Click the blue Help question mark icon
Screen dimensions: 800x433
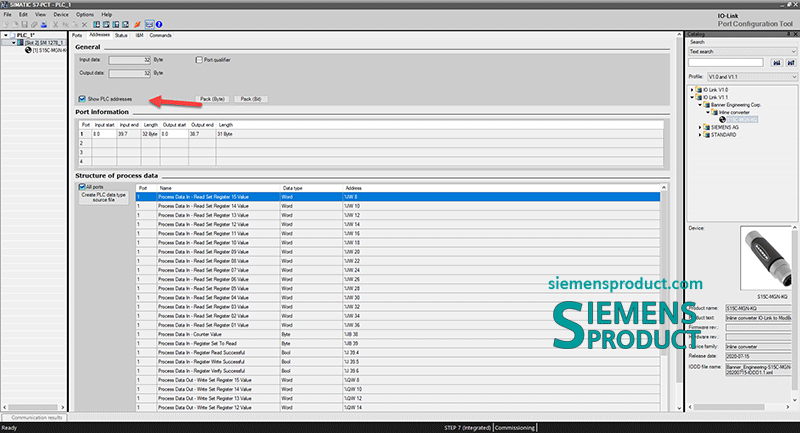159,24
